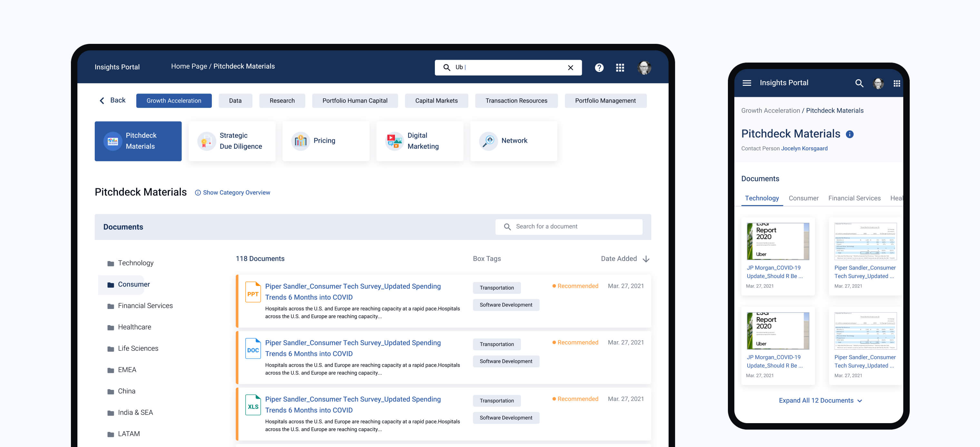Click the user avatar in tablet header
Screen dimensions: 980x447
pos(644,67)
